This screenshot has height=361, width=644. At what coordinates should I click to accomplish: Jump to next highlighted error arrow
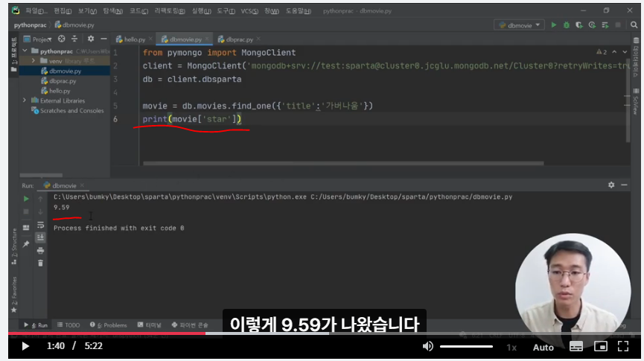pyautogui.click(x=625, y=52)
